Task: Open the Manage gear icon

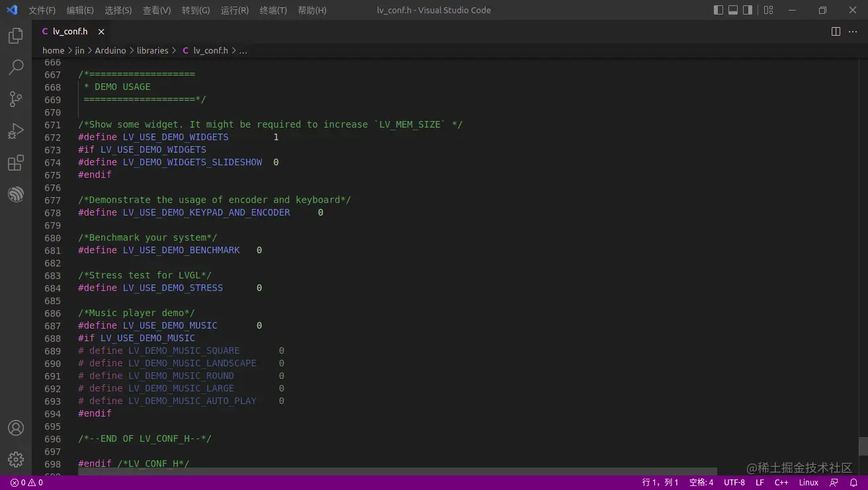Action: (x=16, y=459)
